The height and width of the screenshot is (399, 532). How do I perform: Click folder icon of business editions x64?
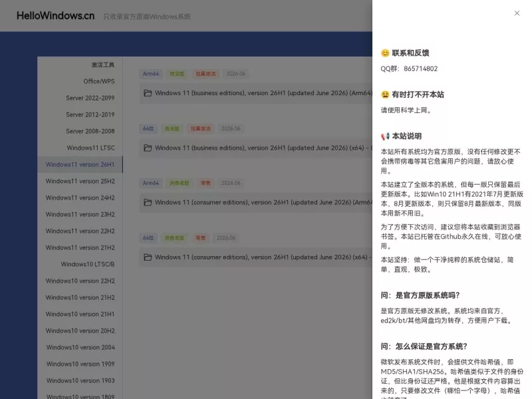148,148
